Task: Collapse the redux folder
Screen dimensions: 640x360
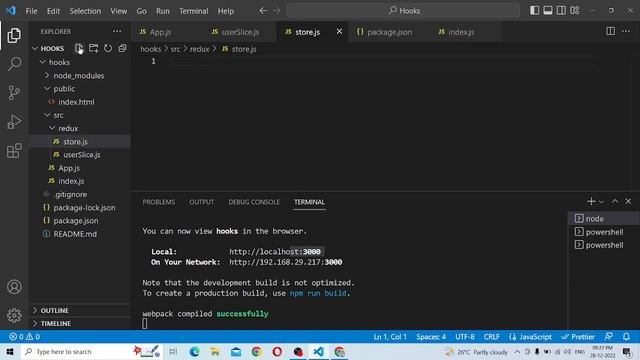Action: click(52, 128)
